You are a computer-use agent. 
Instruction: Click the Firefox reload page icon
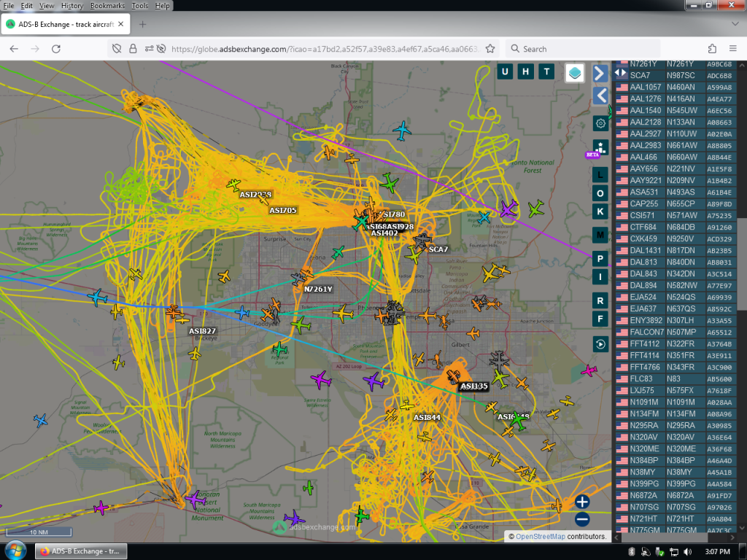pyautogui.click(x=56, y=49)
